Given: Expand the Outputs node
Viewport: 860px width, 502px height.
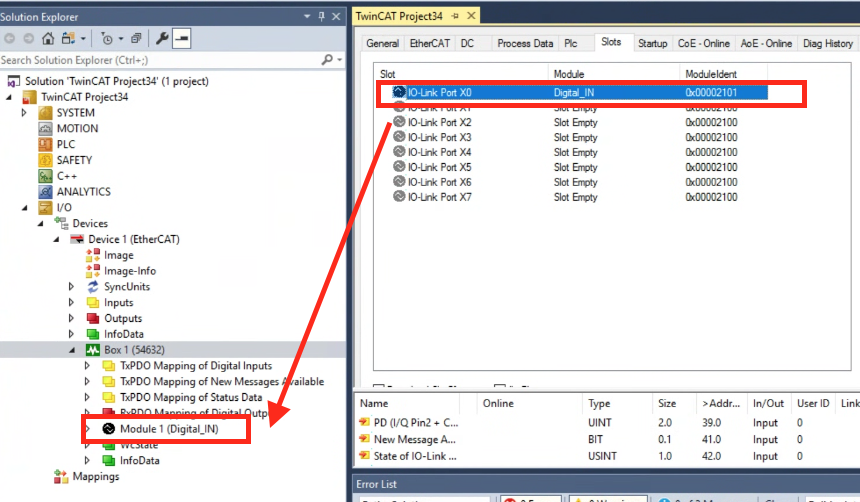Looking at the screenshot, I should coord(71,318).
